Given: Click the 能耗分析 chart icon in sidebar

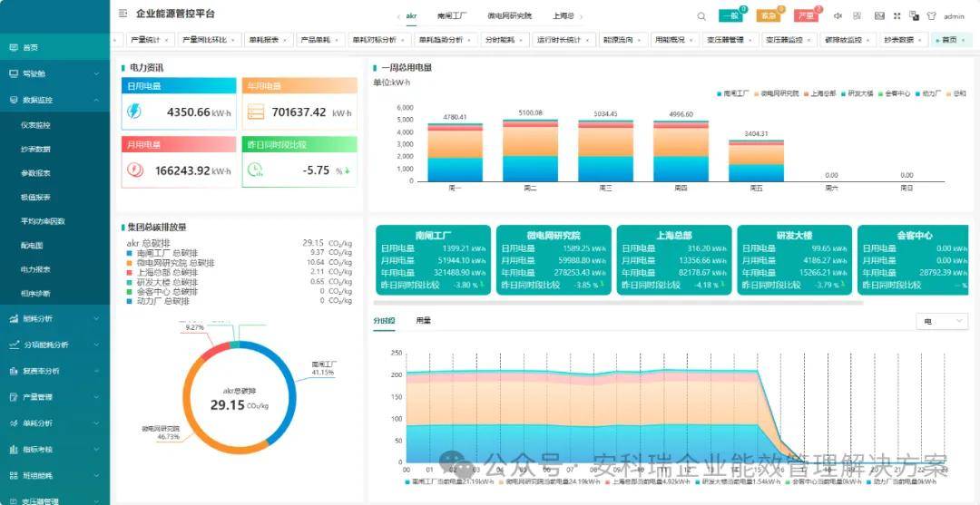Looking at the screenshot, I should [x=13, y=318].
